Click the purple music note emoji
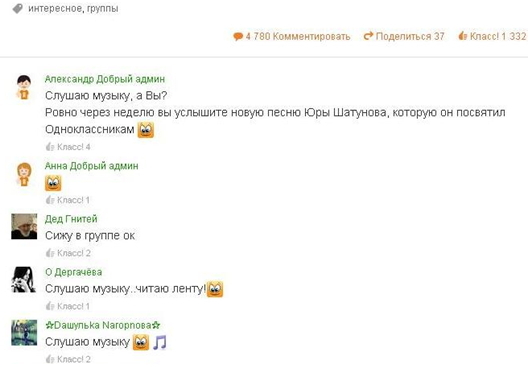This screenshot has height=367, width=531. pos(160,342)
